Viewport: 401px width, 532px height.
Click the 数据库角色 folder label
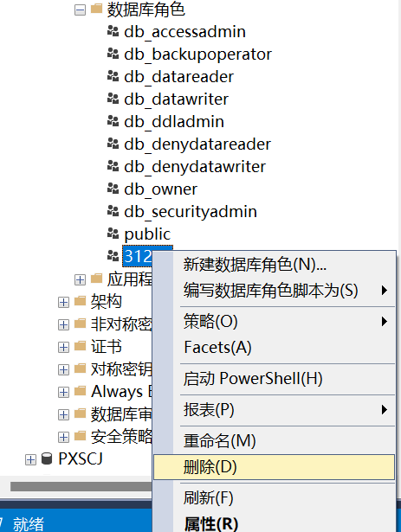point(146,10)
